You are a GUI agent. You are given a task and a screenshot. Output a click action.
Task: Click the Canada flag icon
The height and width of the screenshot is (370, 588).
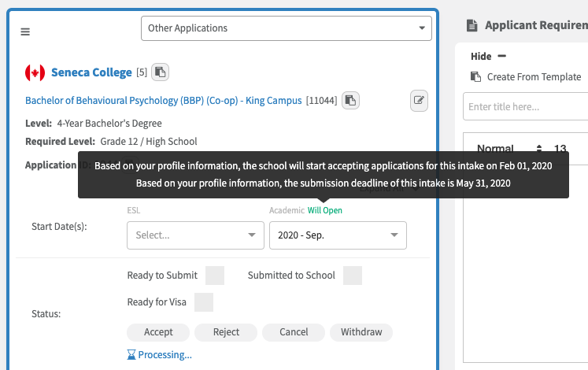coord(35,72)
